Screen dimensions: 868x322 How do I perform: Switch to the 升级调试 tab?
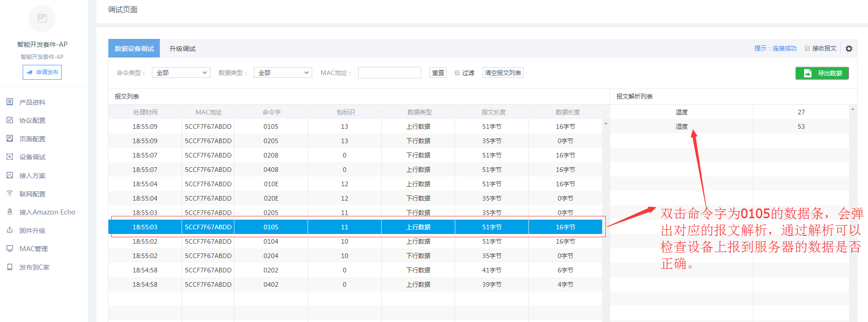[x=182, y=49]
